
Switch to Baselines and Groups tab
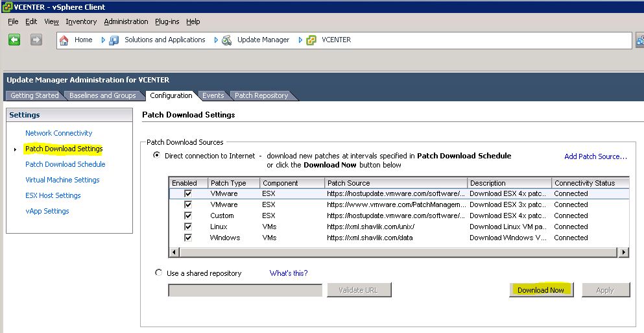(x=102, y=95)
